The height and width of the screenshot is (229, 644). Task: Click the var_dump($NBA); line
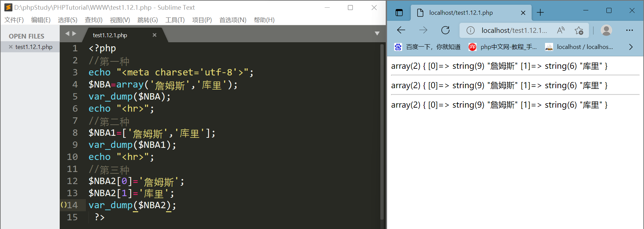point(129,97)
